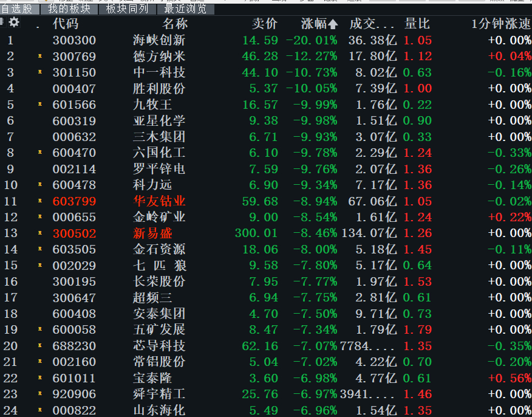This screenshot has height=417, width=532.
Task: Click the -20.01% change cell
Action: [312, 40]
